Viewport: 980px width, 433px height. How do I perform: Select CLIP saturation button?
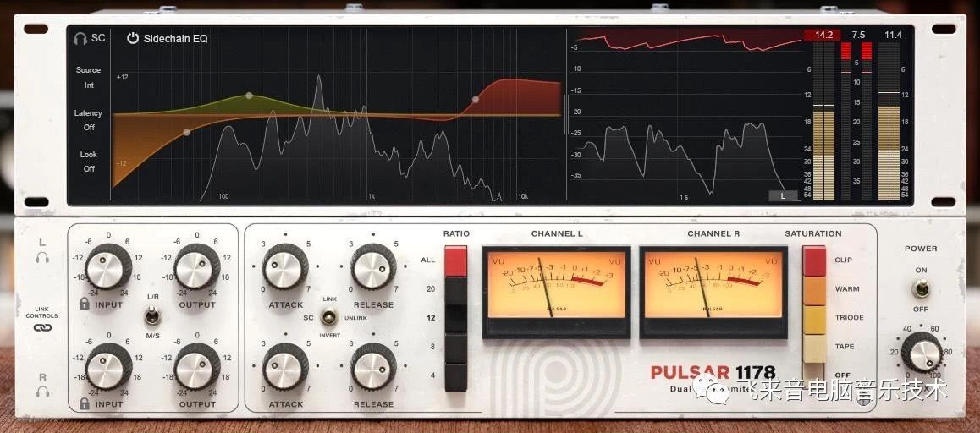814,261
